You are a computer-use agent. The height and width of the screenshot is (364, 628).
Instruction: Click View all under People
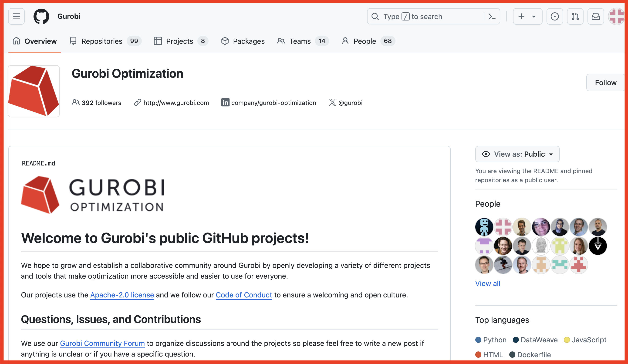(487, 283)
